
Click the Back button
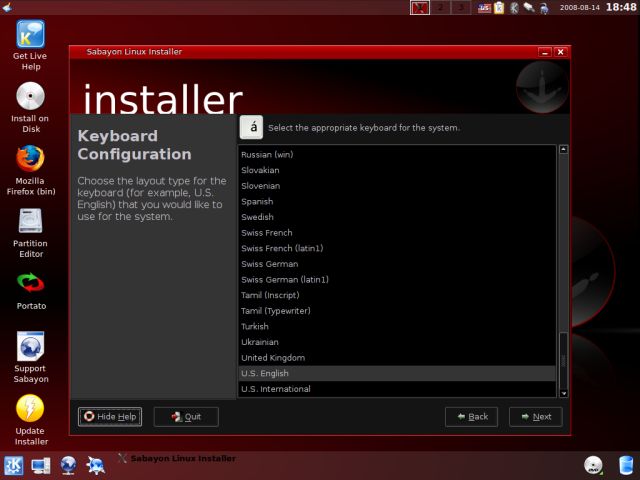click(x=472, y=417)
